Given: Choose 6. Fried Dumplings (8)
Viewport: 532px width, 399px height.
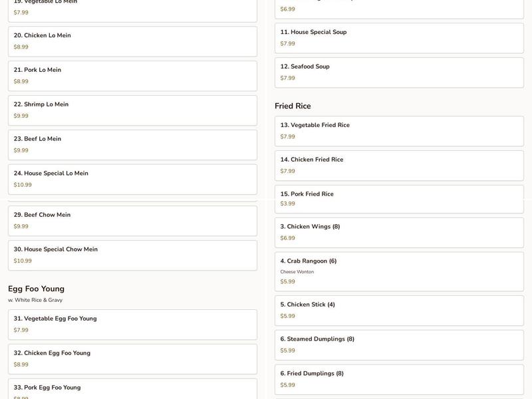Looking at the screenshot, I should point(400,380).
